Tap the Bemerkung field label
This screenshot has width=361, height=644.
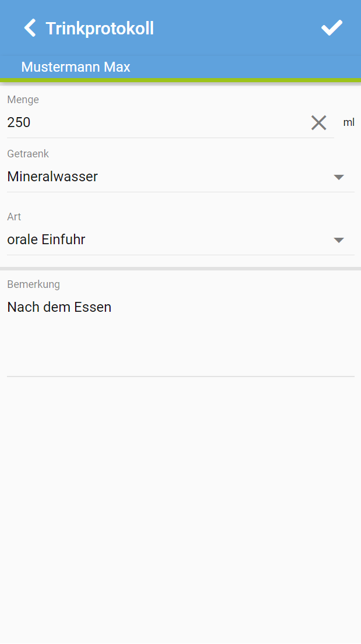(33, 284)
